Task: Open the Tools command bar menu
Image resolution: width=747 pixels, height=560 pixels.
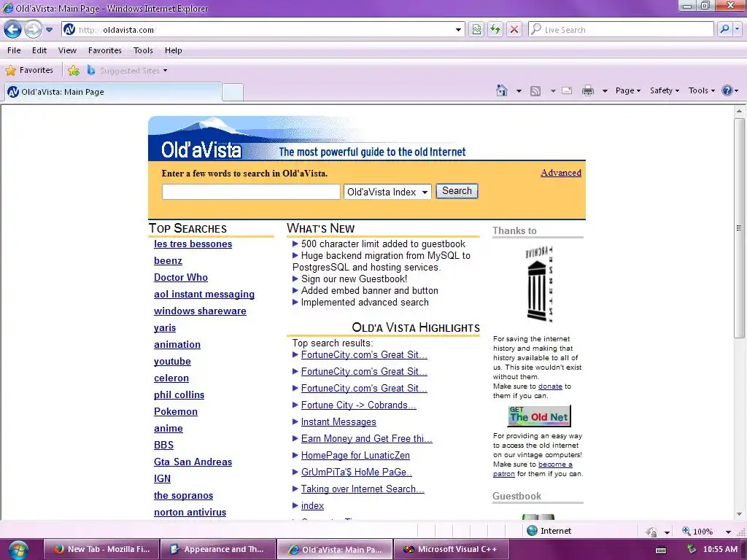Action: (701, 90)
